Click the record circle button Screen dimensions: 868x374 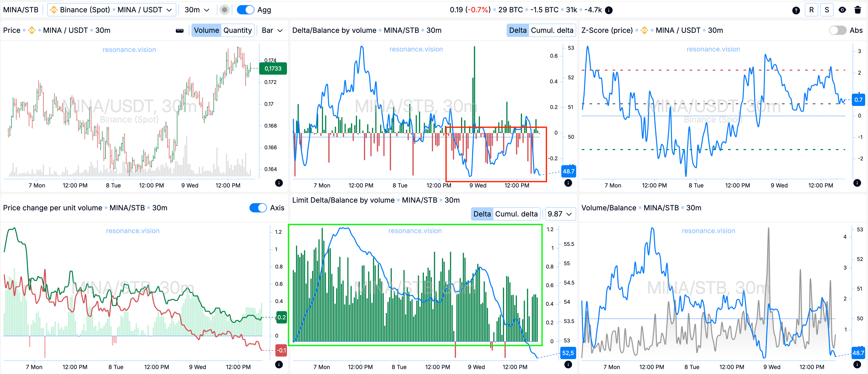(224, 10)
